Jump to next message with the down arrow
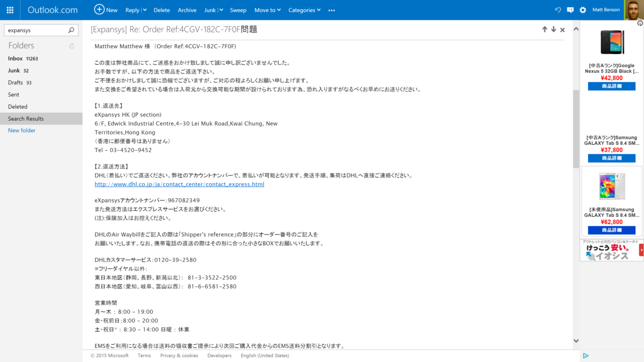 [553, 29]
